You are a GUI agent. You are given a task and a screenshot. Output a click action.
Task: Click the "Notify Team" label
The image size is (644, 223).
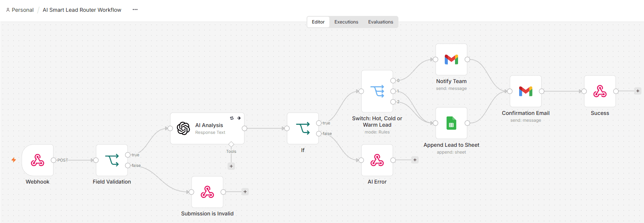[x=451, y=81]
